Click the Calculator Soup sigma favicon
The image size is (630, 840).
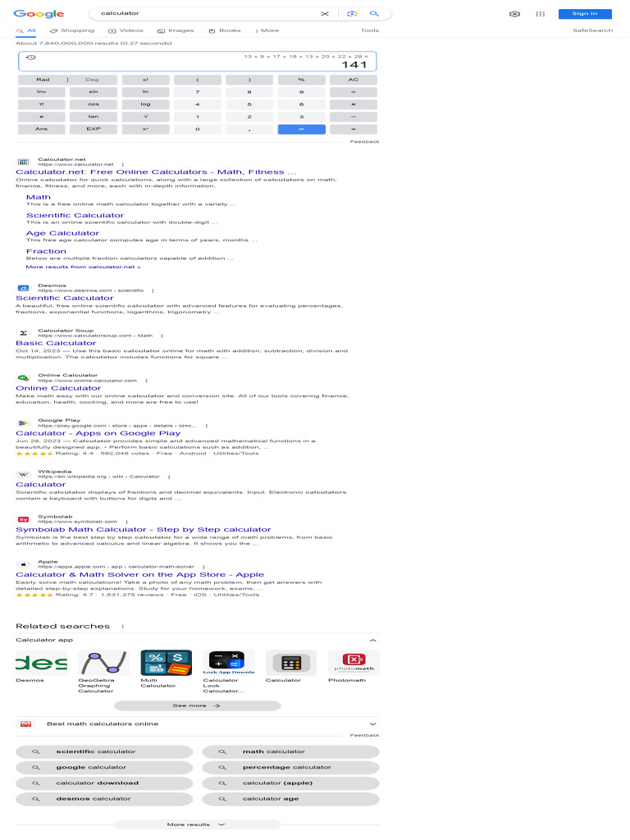coord(23,333)
